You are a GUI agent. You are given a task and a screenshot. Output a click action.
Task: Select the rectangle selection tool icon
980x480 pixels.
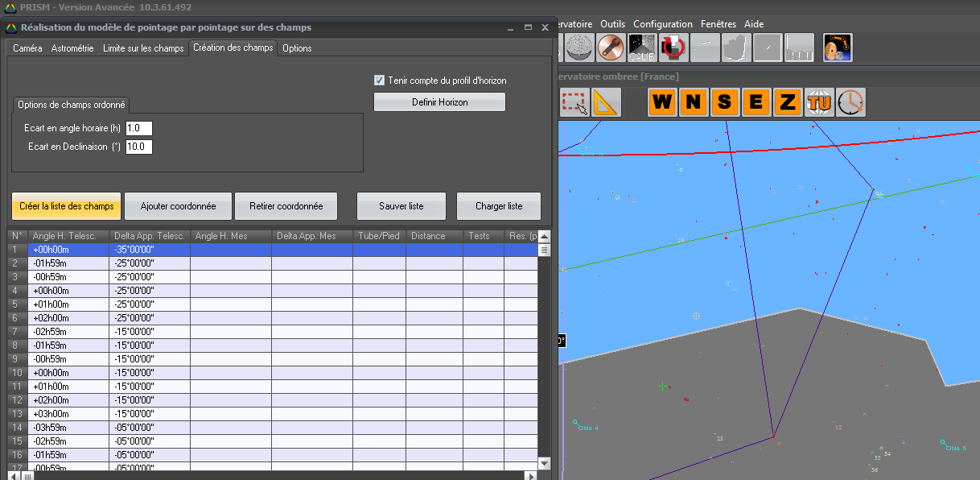[x=574, y=102]
